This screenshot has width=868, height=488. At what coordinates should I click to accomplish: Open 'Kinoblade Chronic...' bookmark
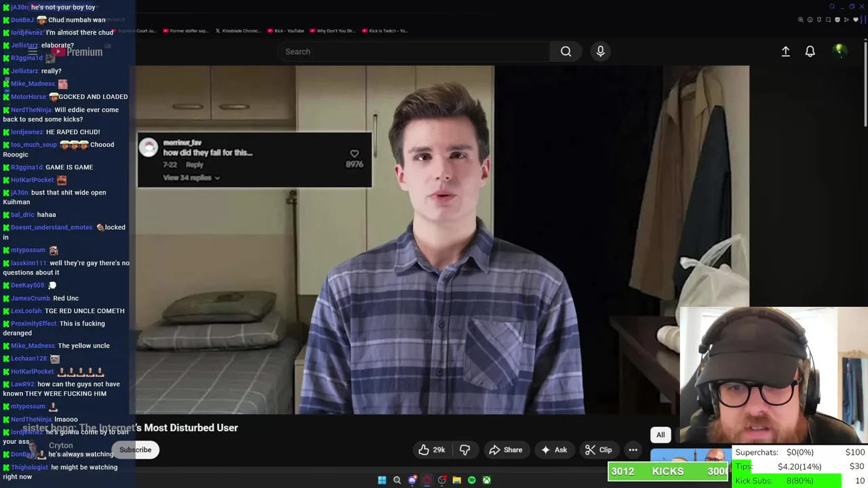237,30
